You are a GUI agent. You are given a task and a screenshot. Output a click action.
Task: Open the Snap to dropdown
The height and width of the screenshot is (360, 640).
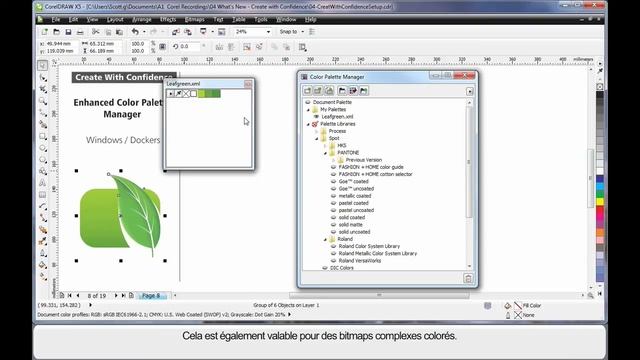[x=302, y=32]
